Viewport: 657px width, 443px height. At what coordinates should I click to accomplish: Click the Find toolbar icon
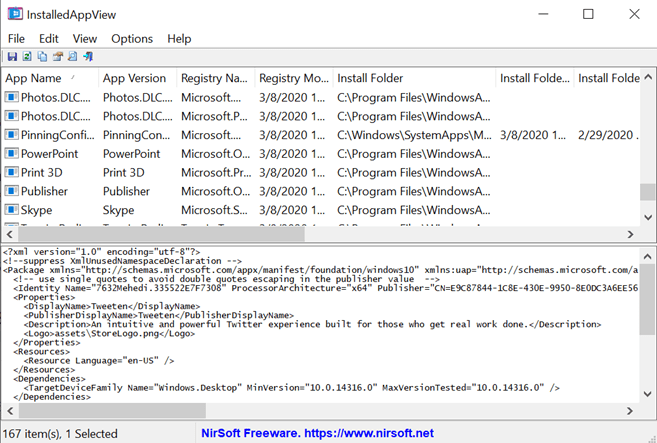(x=72, y=57)
